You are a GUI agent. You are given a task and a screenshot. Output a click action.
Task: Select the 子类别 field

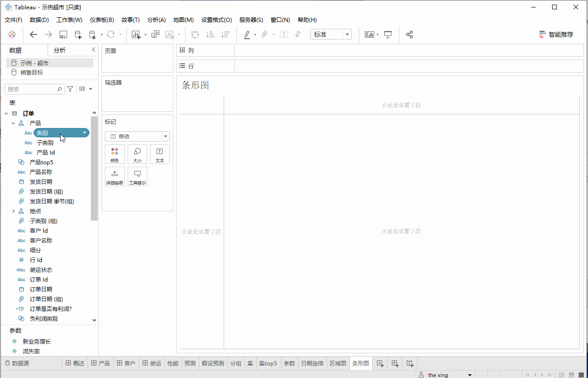pyautogui.click(x=45, y=143)
